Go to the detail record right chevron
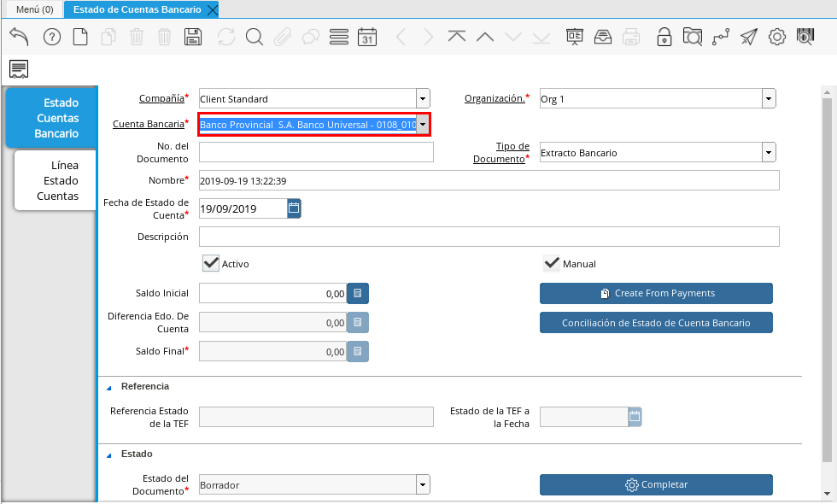Viewport: 837px width, 504px height. 429,37
